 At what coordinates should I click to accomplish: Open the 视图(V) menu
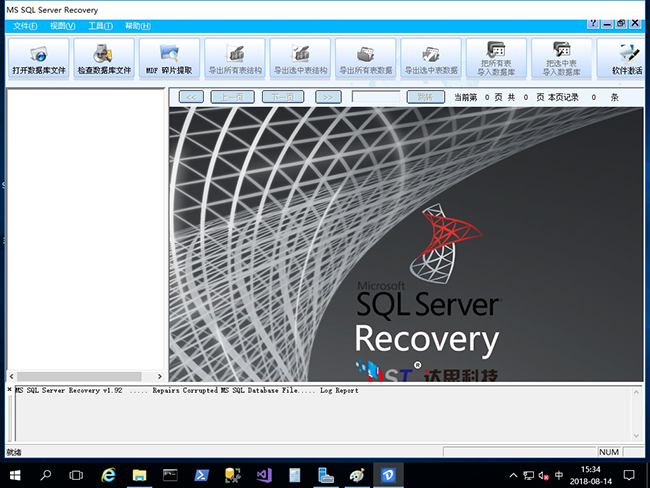tap(62, 25)
